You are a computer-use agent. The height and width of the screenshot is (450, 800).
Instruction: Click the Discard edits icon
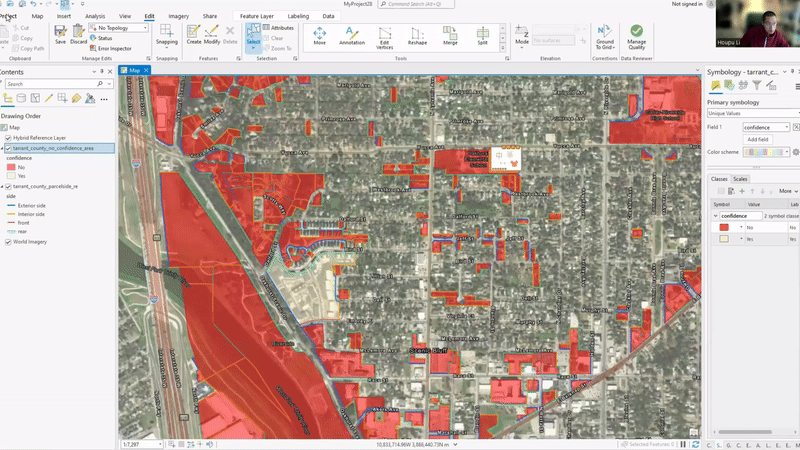tap(79, 36)
